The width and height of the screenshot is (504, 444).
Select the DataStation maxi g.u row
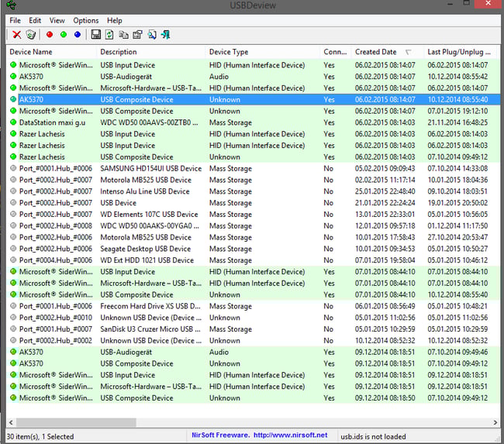pos(53,122)
